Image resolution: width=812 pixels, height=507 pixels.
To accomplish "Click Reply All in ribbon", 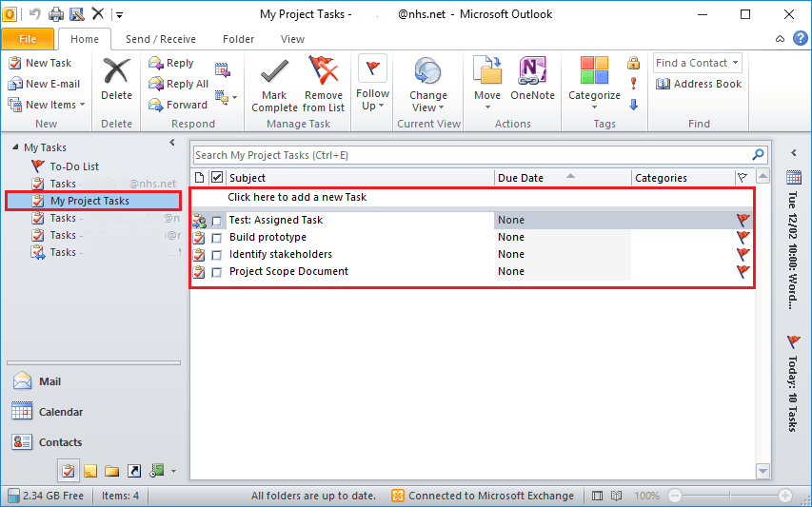I will click(178, 84).
